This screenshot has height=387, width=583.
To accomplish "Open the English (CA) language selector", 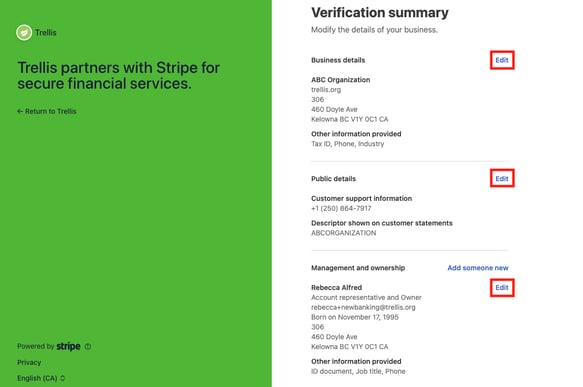I will click(x=41, y=378).
